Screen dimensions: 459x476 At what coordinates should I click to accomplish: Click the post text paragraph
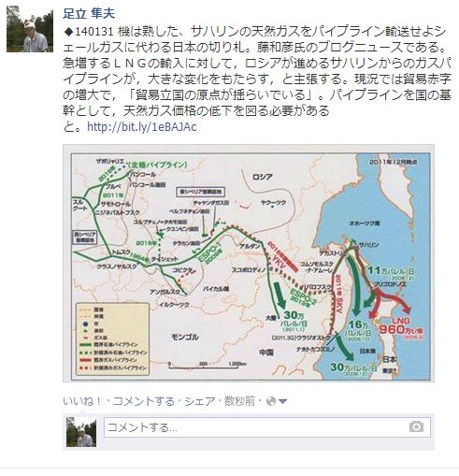tap(257, 79)
